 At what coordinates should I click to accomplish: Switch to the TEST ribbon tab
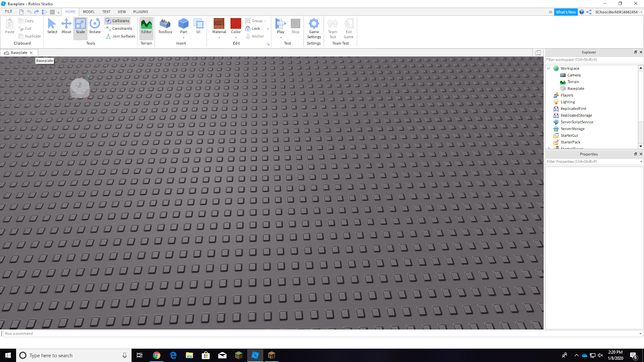tap(106, 12)
